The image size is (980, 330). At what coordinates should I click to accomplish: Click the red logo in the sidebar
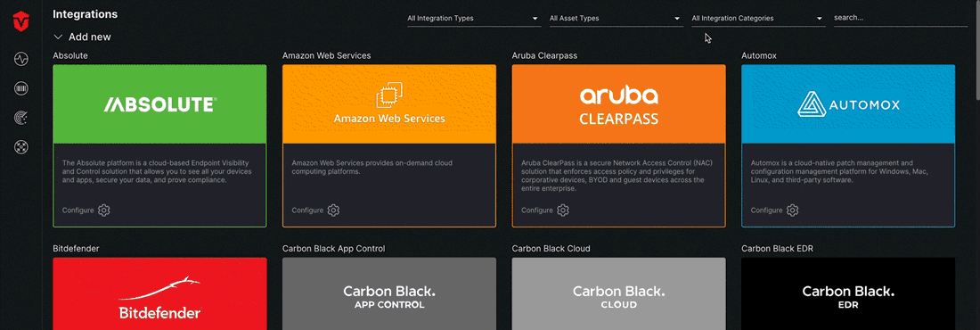pyautogui.click(x=21, y=22)
